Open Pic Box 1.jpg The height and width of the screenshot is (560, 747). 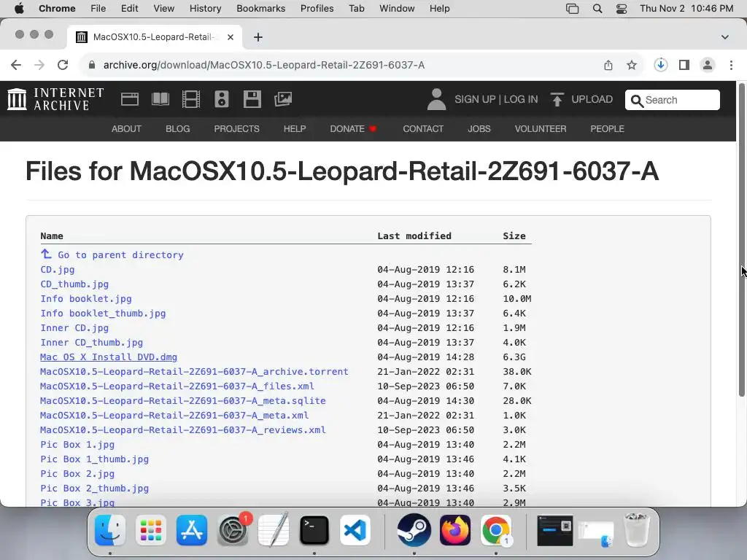pos(77,445)
